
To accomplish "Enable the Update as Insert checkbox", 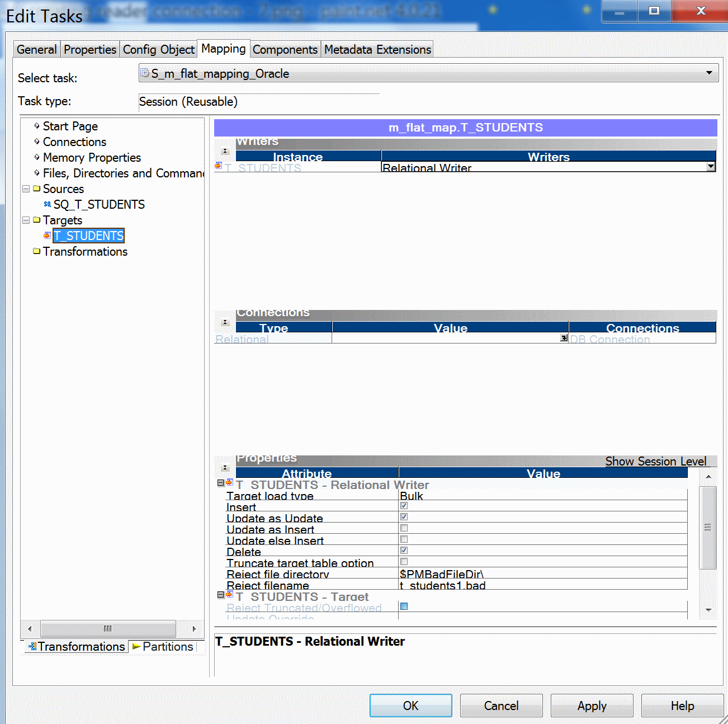I will [404, 528].
